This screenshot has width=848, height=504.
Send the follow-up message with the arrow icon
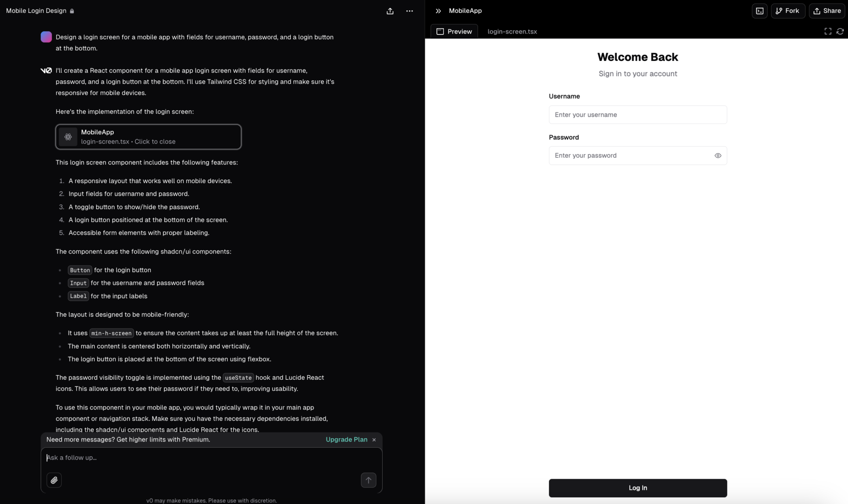368,480
